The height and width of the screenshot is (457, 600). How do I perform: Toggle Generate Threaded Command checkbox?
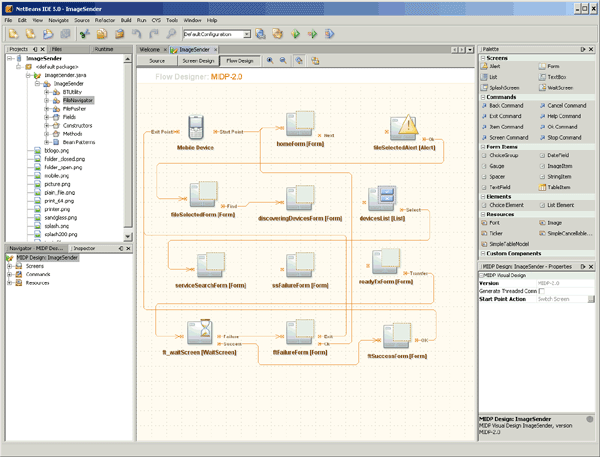pos(541,291)
